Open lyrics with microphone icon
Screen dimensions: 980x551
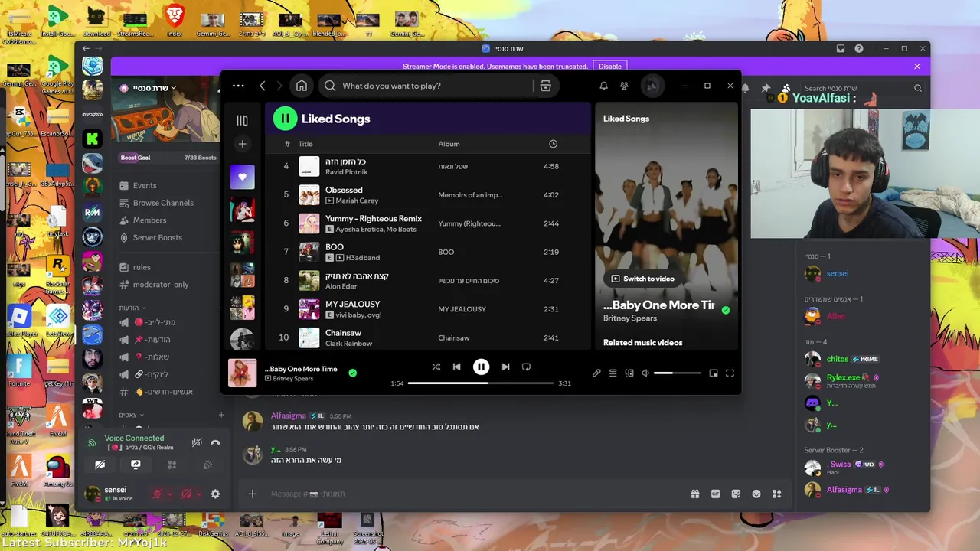596,373
